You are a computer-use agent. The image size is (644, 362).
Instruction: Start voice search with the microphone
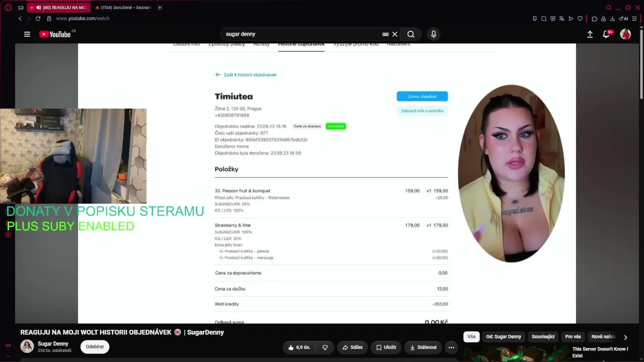434,34
